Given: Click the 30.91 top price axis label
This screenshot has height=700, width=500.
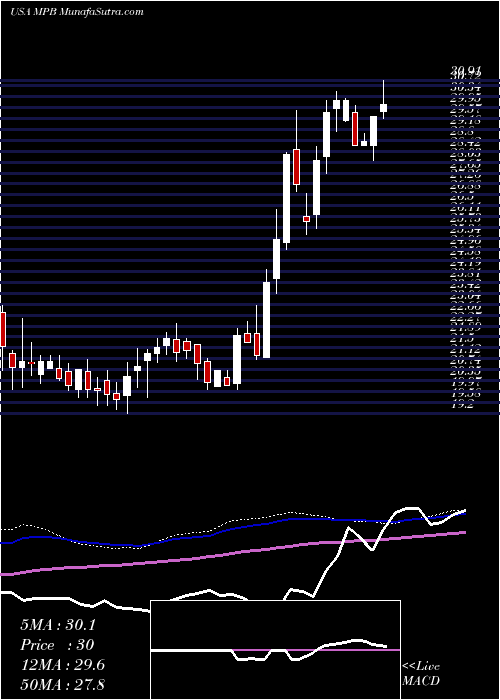Looking at the screenshot, I should coord(466,70).
